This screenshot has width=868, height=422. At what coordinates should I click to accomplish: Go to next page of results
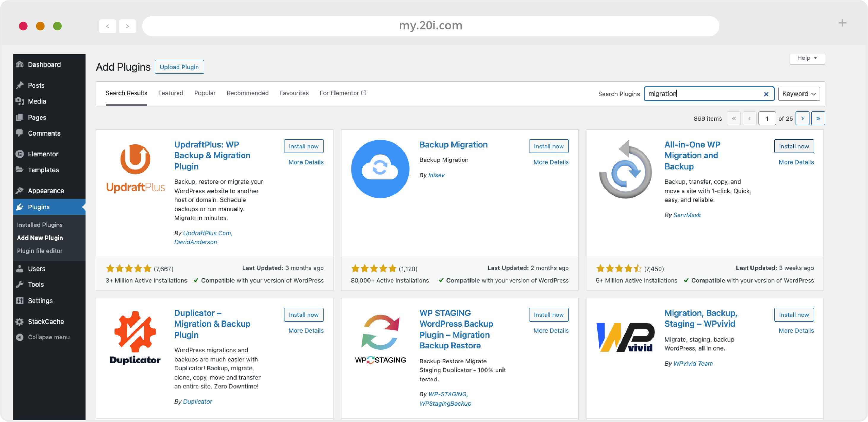click(x=802, y=118)
